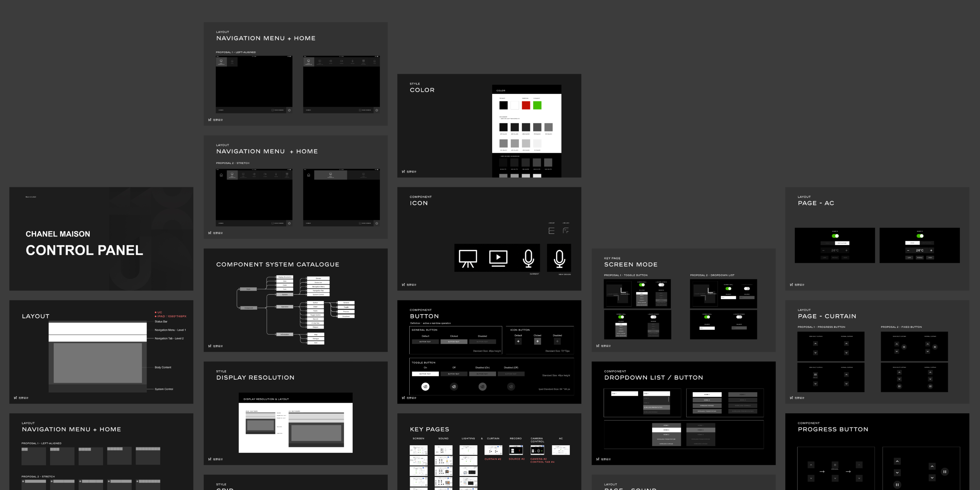Open the collapsed HDMI 1 dropdown list
This screenshot has width=980, height=490.
[x=624, y=394]
